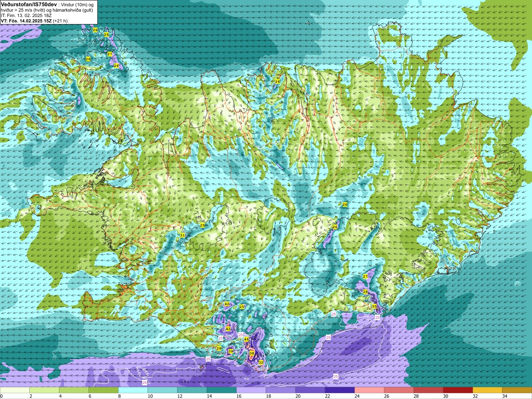Click the yellow gust label 46
This screenshot has height=399, width=532.
click(x=246, y=339)
